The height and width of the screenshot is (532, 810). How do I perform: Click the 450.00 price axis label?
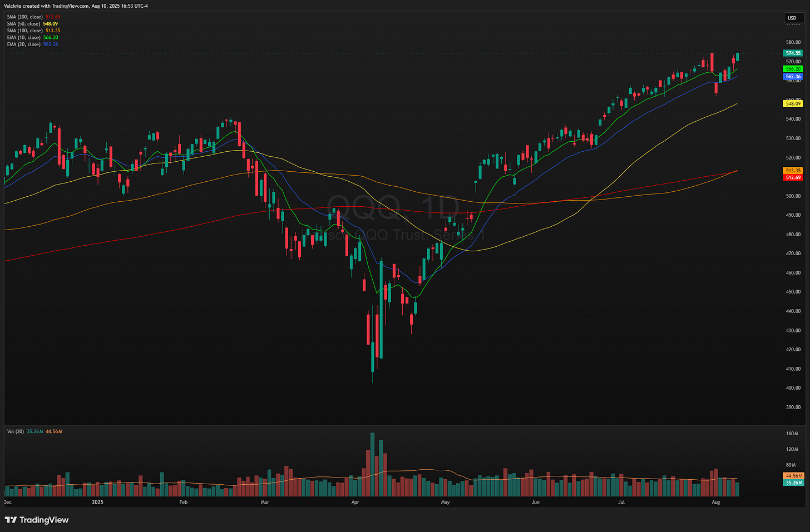pyautogui.click(x=793, y=292)
